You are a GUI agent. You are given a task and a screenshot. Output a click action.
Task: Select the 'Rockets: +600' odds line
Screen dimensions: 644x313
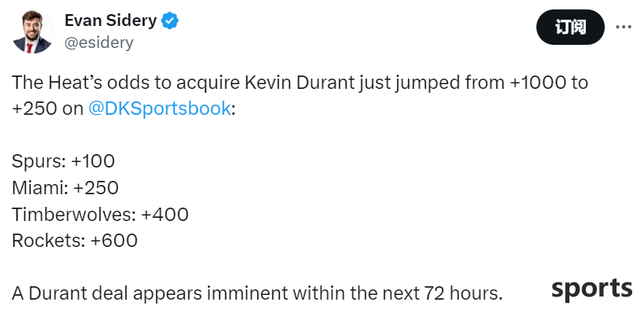(75, 241)
